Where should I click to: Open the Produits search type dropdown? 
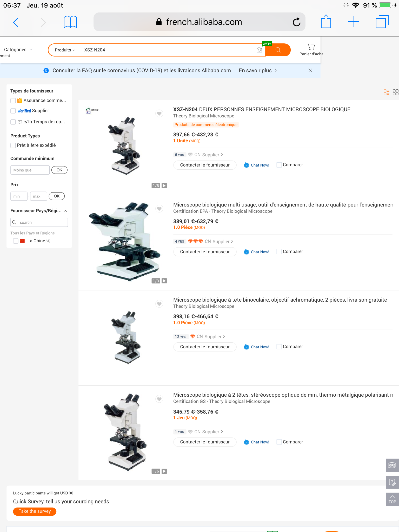click(x=64, y=50)
